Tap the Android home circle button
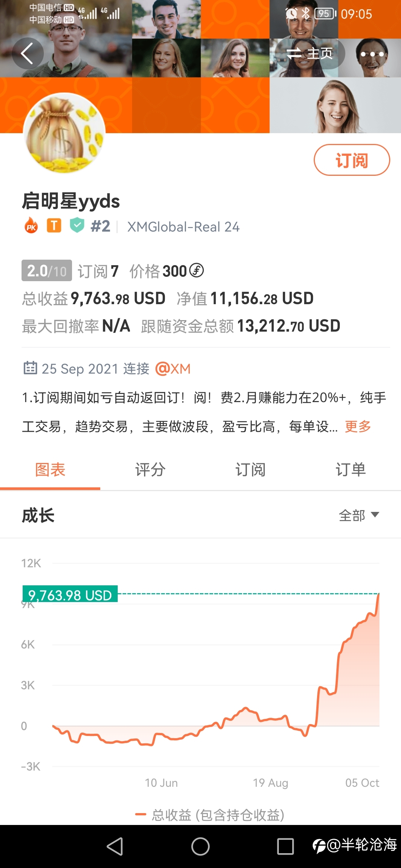The height and width of the screenshot is (868, 401). [200, 846]
